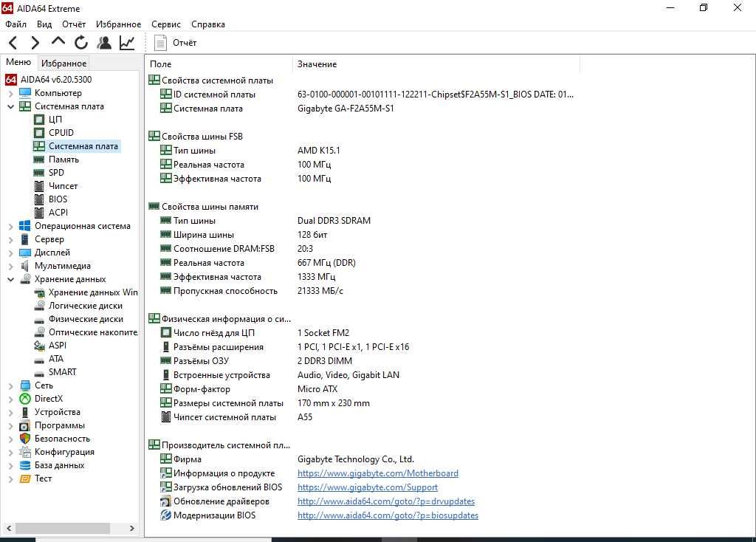Click the База данных database icon
This screenshot has height=542, width=756.
point(24,465)
